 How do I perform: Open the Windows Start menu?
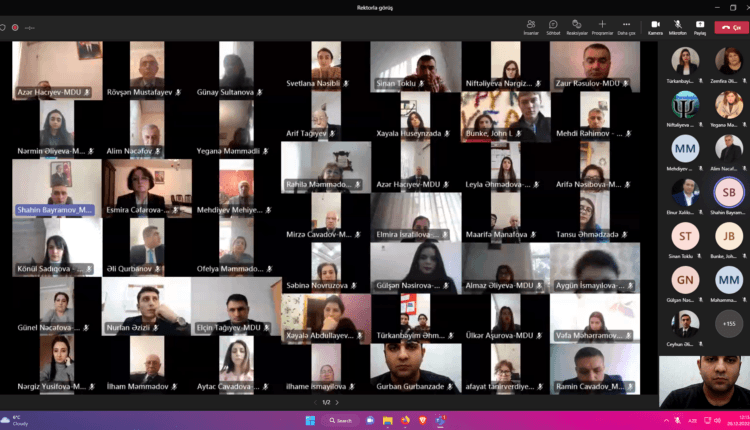coord(309,420)
